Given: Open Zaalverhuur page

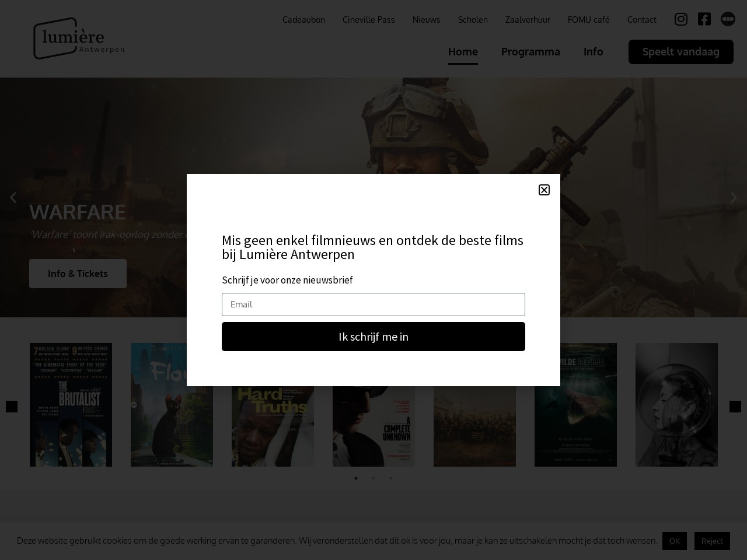Looking at the screenshot, I should pos(528,20).
